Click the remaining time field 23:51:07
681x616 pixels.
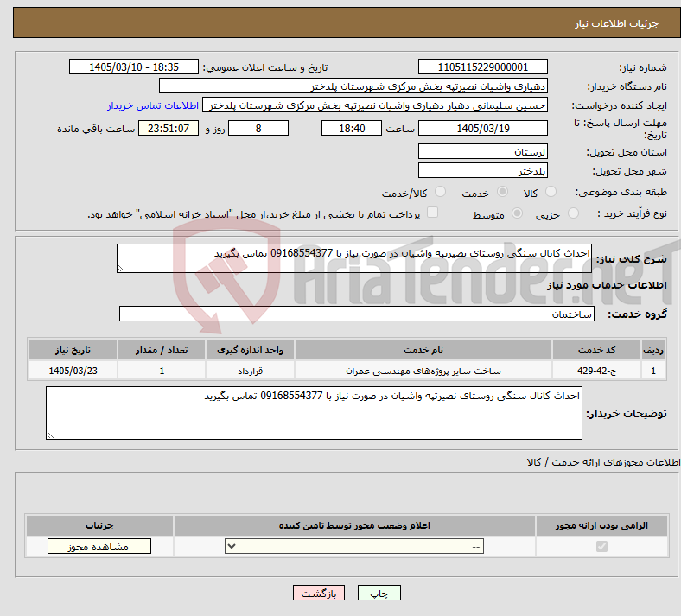(169, 128)
